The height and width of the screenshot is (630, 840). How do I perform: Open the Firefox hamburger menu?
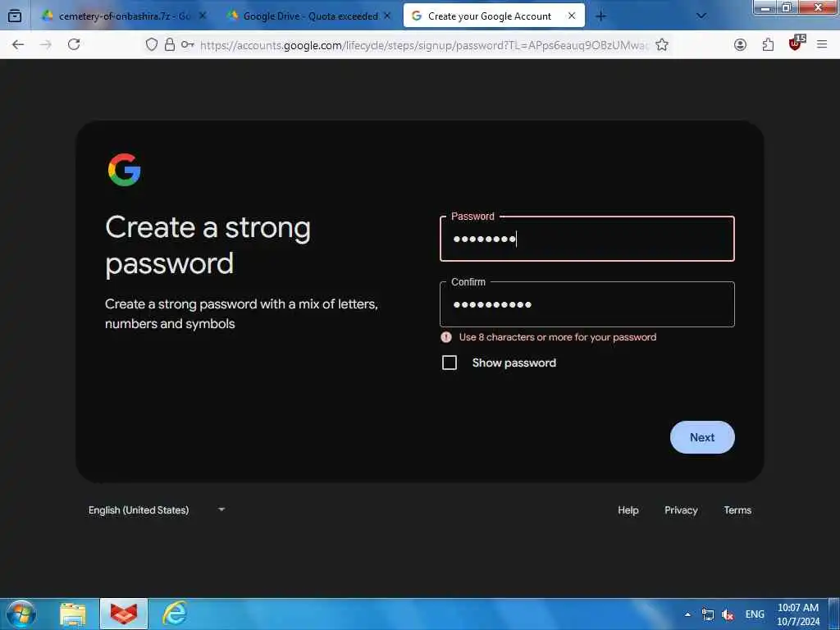click(822, 44)
